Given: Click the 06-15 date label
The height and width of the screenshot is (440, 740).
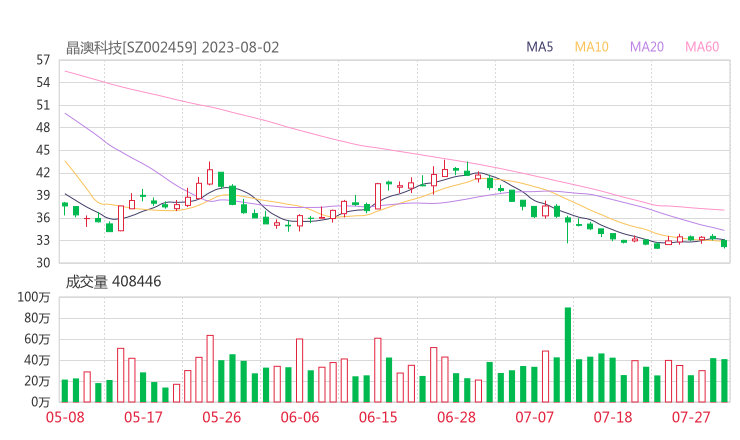Looking at the screenshot, I should 378,417.
